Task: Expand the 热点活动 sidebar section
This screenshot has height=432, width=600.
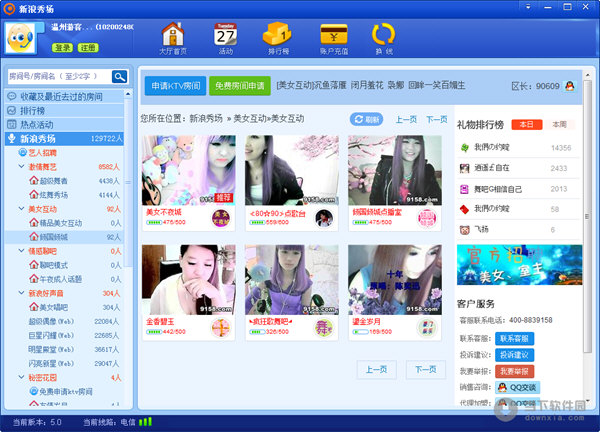Action: (64, 124)
